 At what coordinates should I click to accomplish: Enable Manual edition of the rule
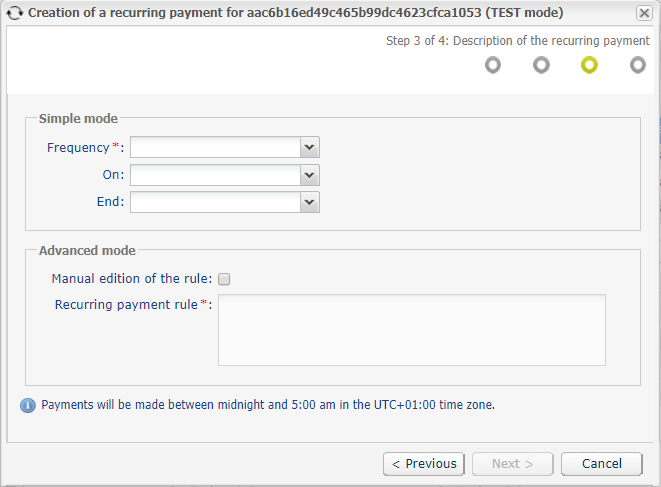(x=224, y=279)
